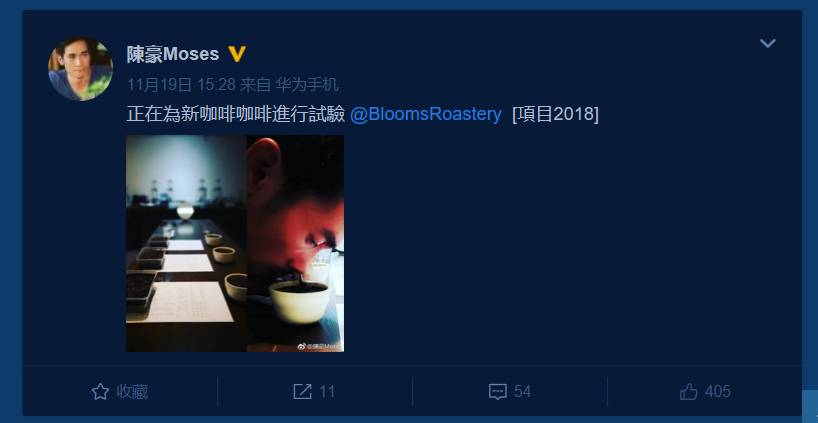The image size is (818, 423).
Task: Click the repost arrow icon
Action: point(302,392)
